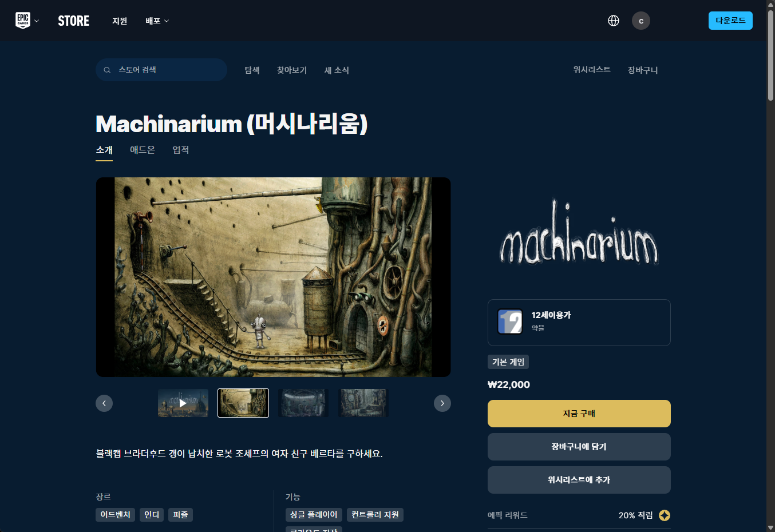Image resolution: width=775 pixels, height=532 pixels.
Task: Open the 지원 support menu item
Action: click(120, 21)
